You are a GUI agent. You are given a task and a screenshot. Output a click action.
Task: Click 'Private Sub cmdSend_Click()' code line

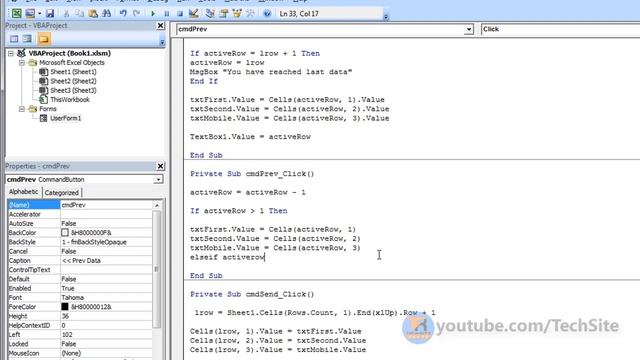coord(252,294)
